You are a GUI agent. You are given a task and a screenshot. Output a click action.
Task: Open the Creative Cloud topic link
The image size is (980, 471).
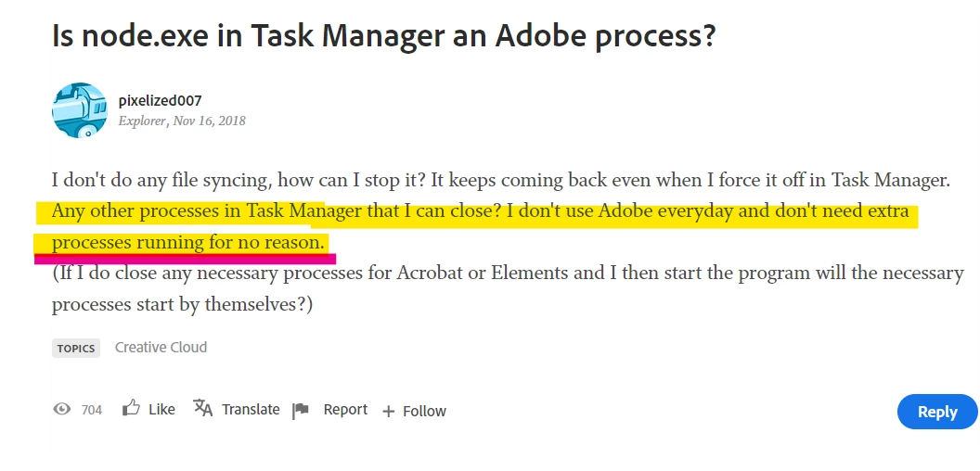click(x=161, y=347)
